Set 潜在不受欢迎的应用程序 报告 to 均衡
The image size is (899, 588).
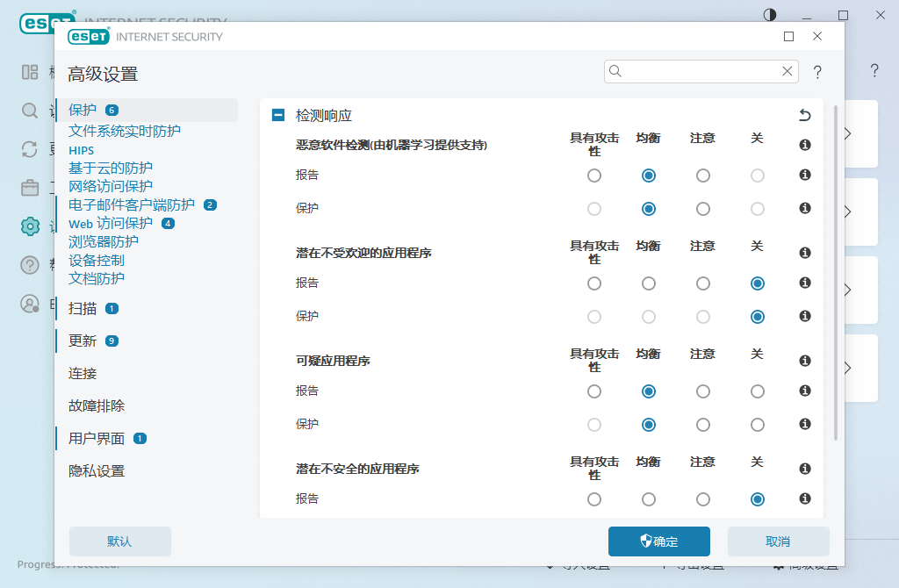click(x=649, y=283)
